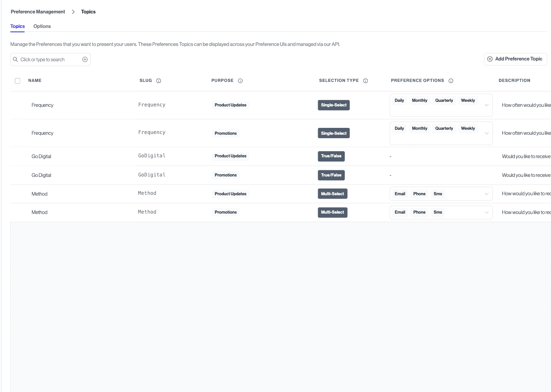The image size is (551, 392).
Task: Expand options dropdown on Method Promotions row
Action: coord(487,212)
